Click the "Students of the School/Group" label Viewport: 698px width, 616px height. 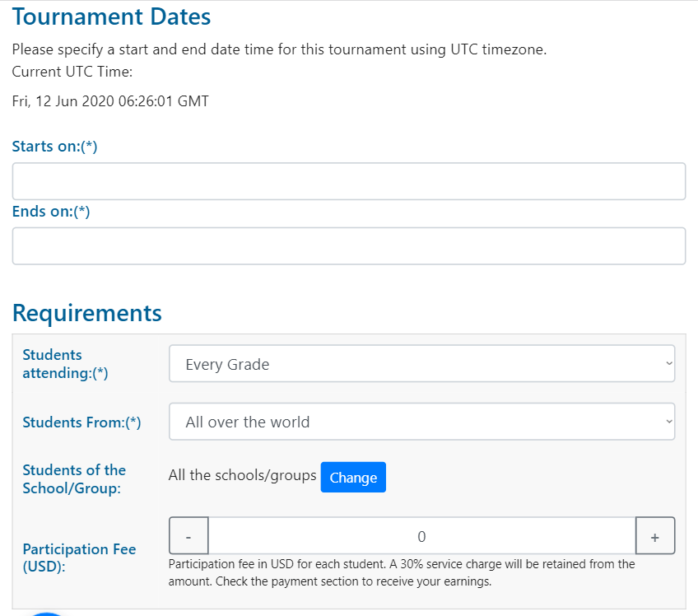point(74,479)
